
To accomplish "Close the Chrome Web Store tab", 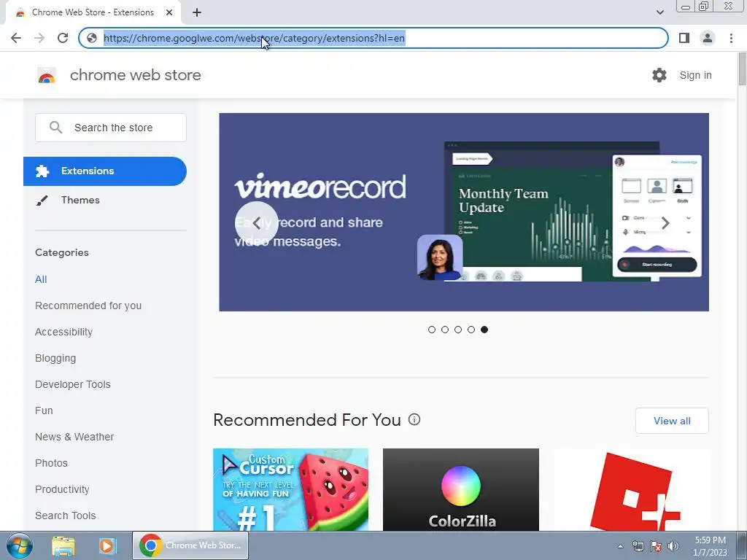I will click(169, 12).
